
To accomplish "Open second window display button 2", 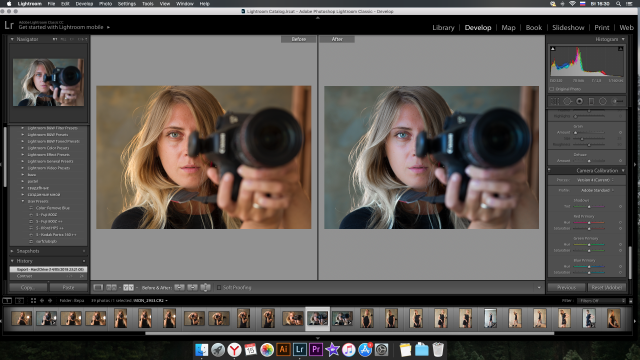I will [x=19, y=300].
